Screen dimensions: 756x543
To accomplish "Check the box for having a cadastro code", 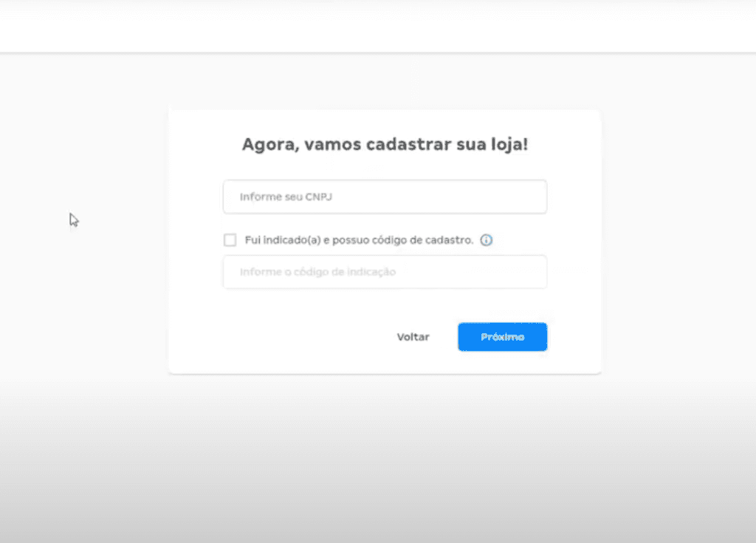I will pos(230,240).
